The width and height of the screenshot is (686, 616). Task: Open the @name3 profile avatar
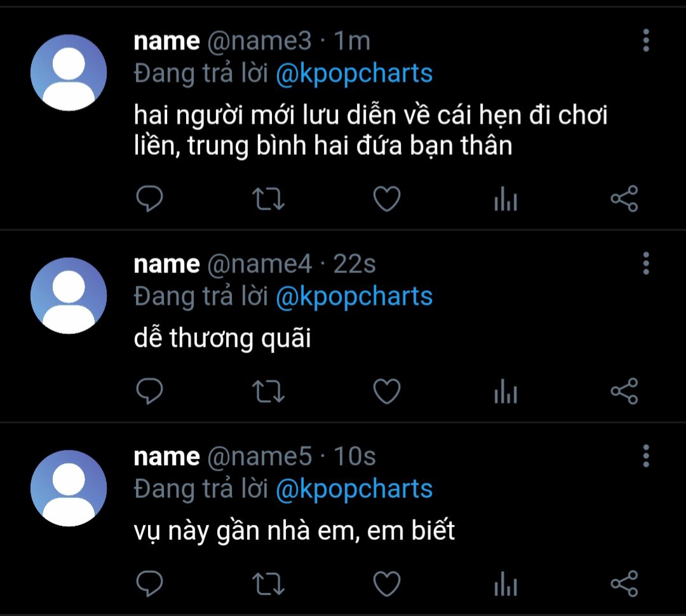click(x=69, y=72)
